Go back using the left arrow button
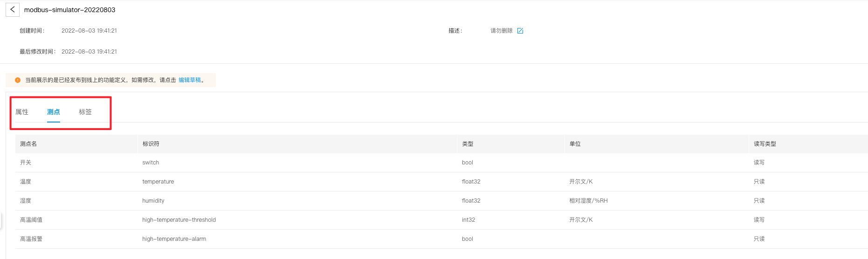 (13, 10)
